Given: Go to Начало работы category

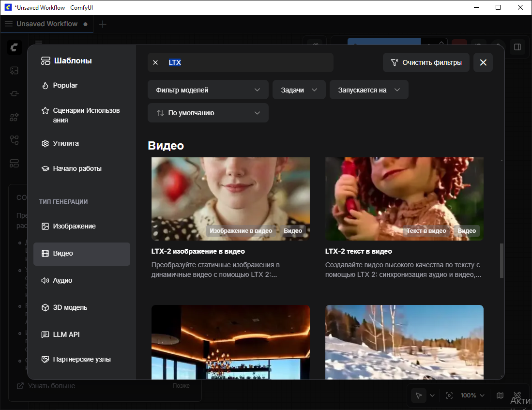Looking at the screenshot, I should click(x=82, y=168).
